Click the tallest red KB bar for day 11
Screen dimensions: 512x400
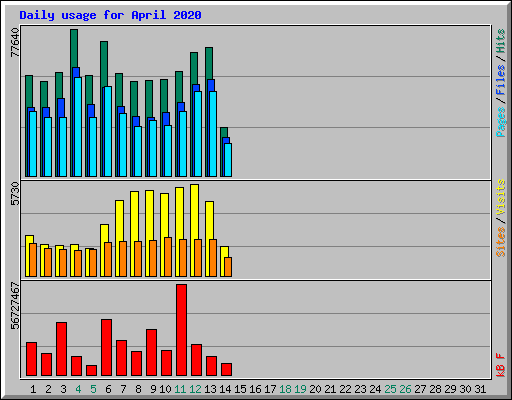point(181,330)
